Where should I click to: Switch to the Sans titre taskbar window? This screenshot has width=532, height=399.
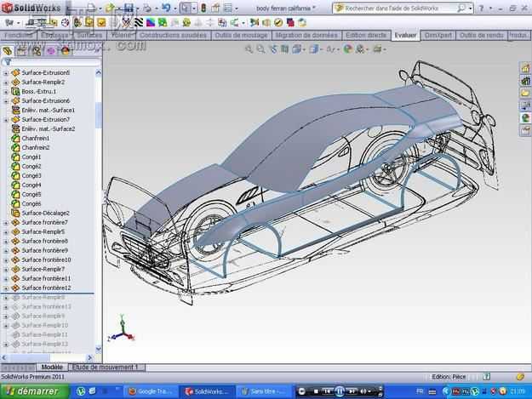263,391
